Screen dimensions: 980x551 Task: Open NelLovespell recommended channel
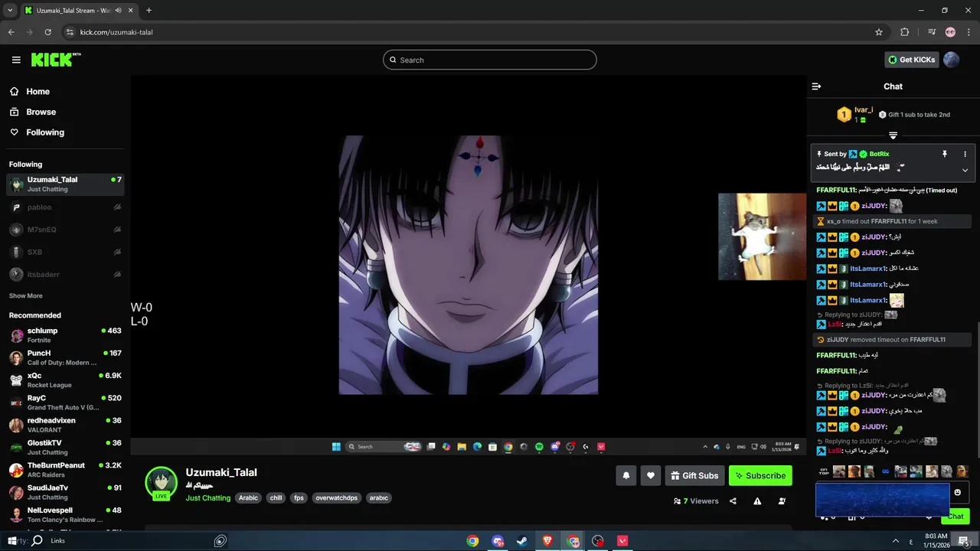(65, 514)
